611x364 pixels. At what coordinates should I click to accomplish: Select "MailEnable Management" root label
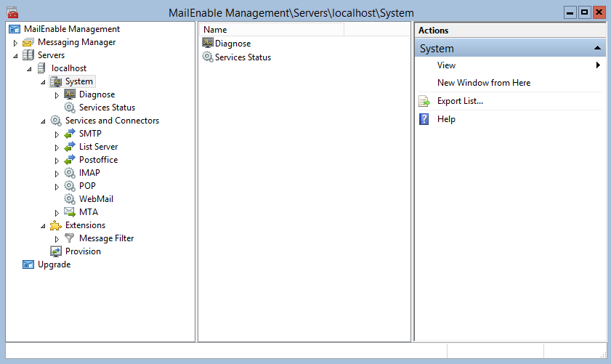72,29
